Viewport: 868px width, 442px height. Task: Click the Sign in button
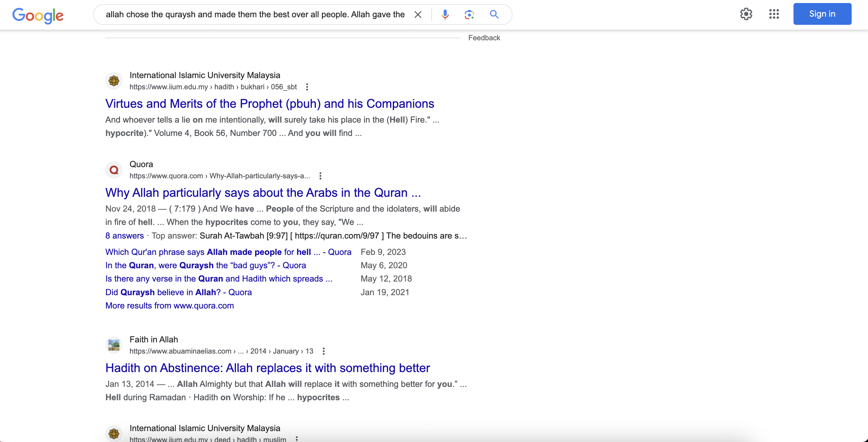[822, 14]
